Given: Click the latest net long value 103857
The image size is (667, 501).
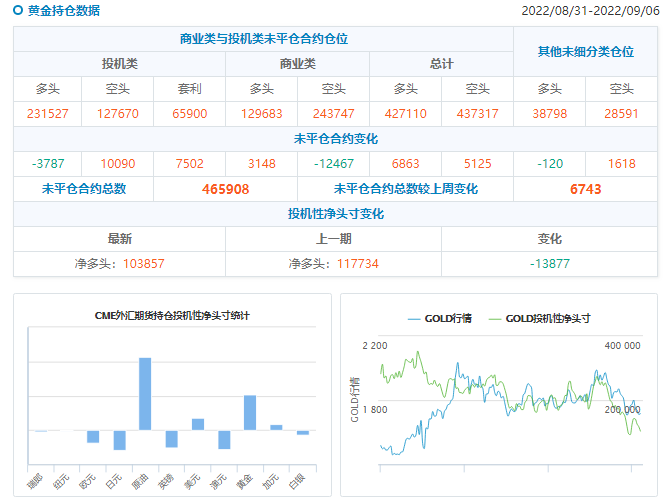Looking at the screenshot, I should (144, 264).
